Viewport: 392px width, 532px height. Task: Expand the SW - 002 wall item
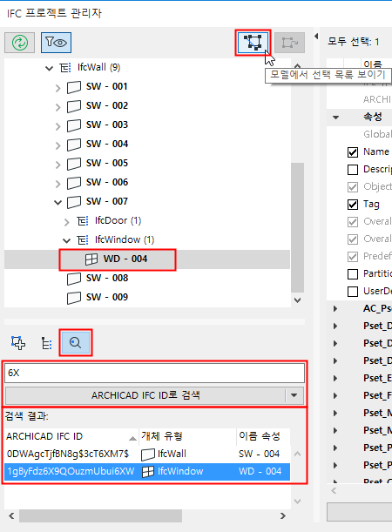pyautogui.click(x=57, y=107)
